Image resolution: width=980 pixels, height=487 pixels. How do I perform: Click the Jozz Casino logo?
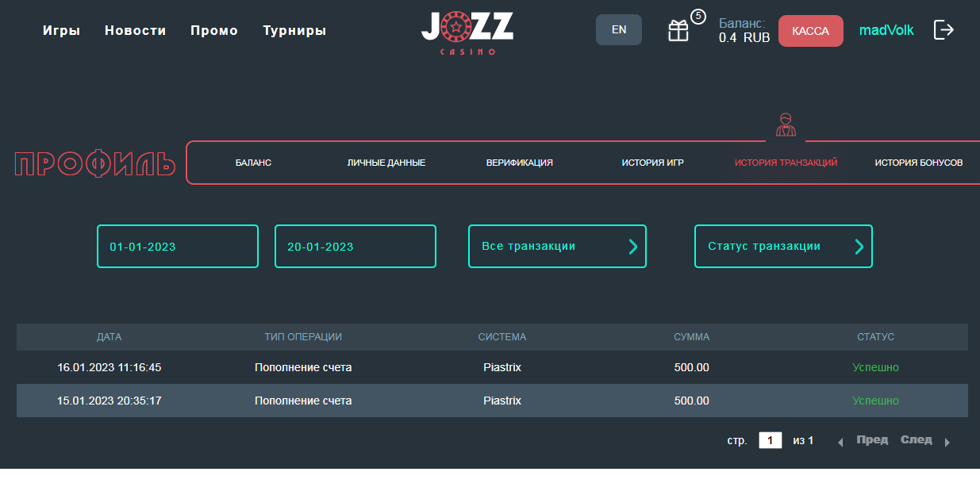click(x=467, y=33)
